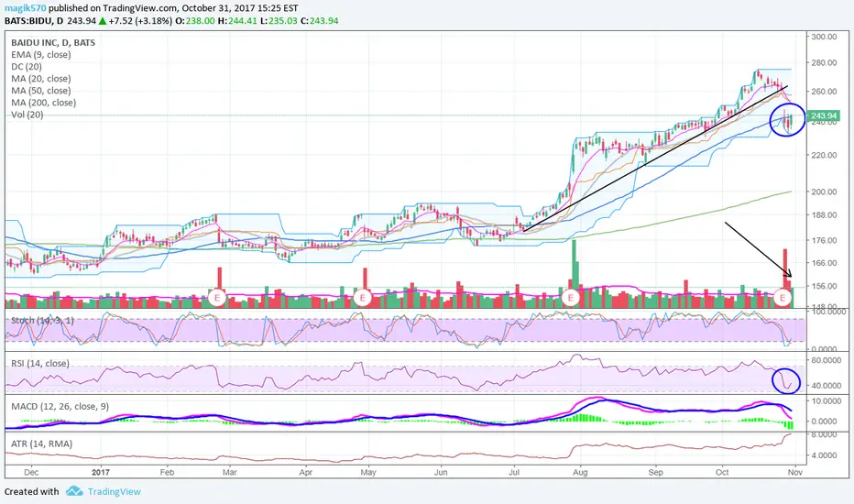Click the late-February earnings E marker
The width and height of the screenshot is (854, 504).
[217, 298]
